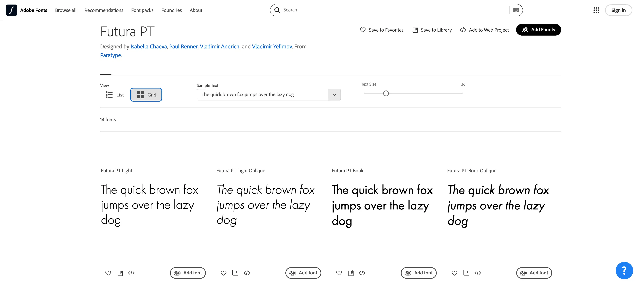The width and height of the screenshot is (644, 288).
Task: Save Futura PT Light to library icon
Action: [120, 273]
